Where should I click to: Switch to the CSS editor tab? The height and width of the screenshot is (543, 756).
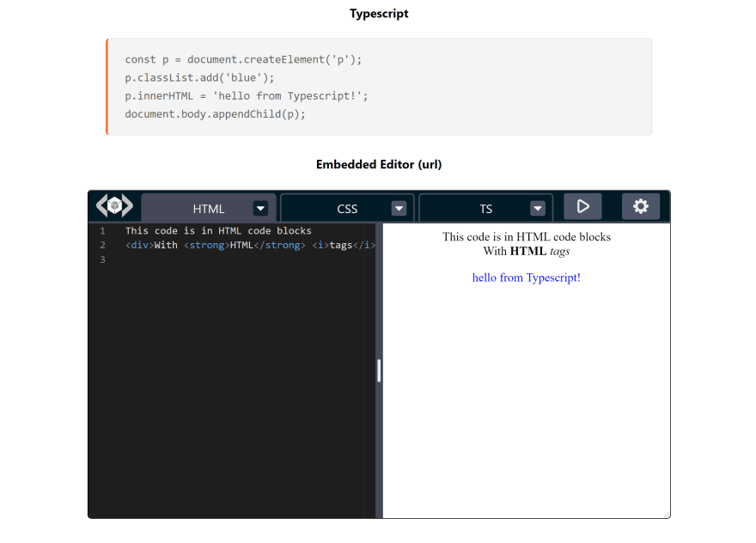tap(347, 209)
